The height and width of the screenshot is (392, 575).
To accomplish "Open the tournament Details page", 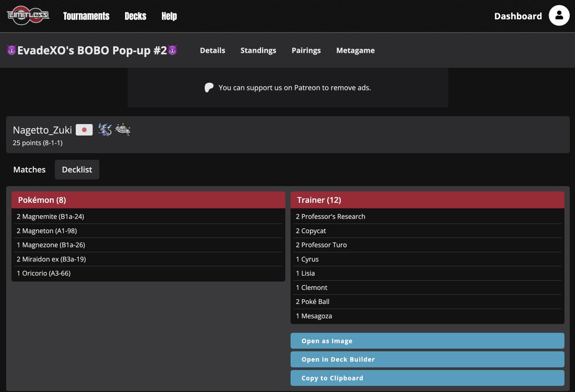I will click(212, 50).
